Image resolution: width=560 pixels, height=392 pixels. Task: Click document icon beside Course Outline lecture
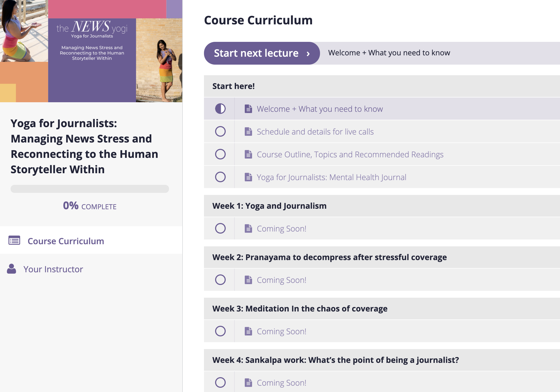coord(248,154)
